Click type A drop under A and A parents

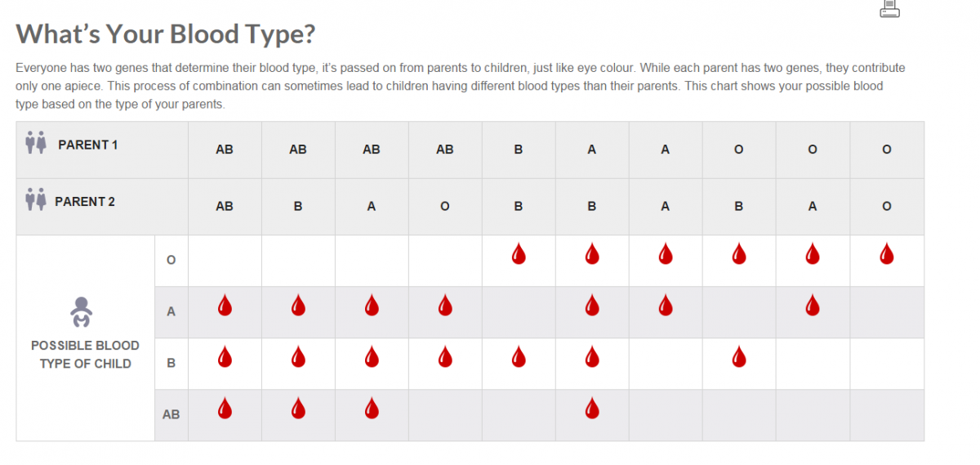pos(666,306)
